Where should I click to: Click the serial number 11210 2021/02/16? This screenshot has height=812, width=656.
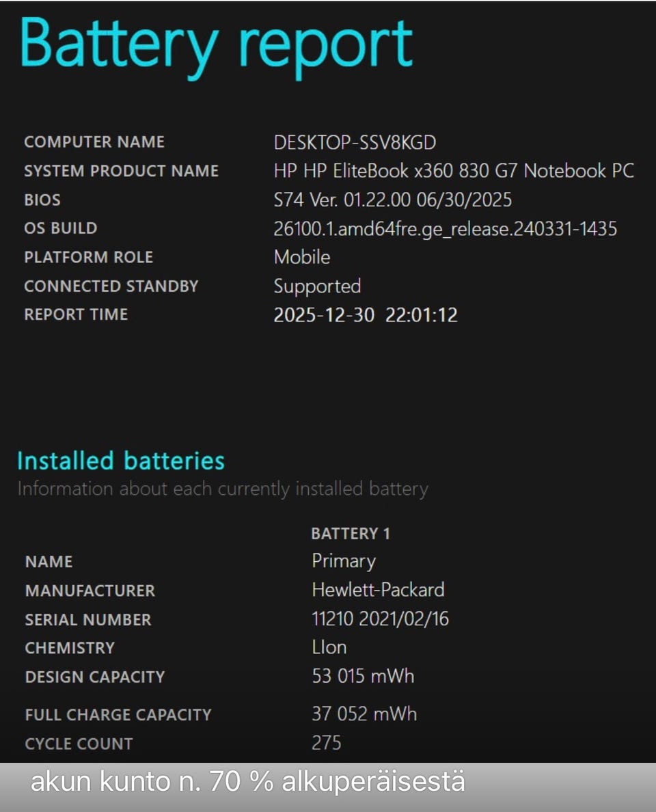(380, 619)
